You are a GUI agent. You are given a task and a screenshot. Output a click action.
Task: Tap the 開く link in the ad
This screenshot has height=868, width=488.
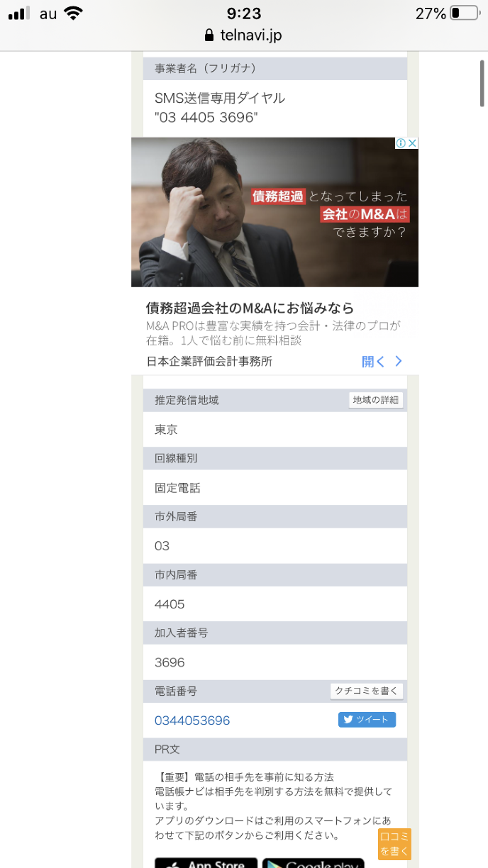pos(373,361)
